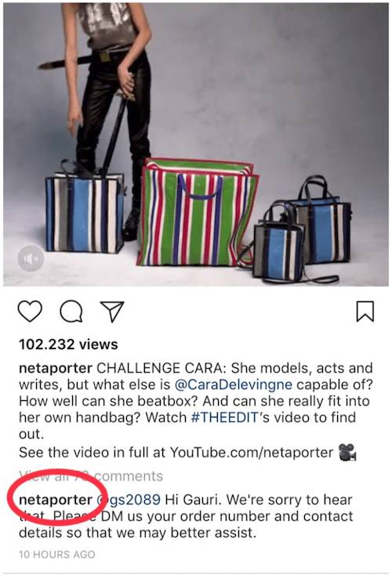The width and height of the screenshot is (392, 576).
Task: Click the movie camera emoji in caption
Action: (x=347, y=452)
